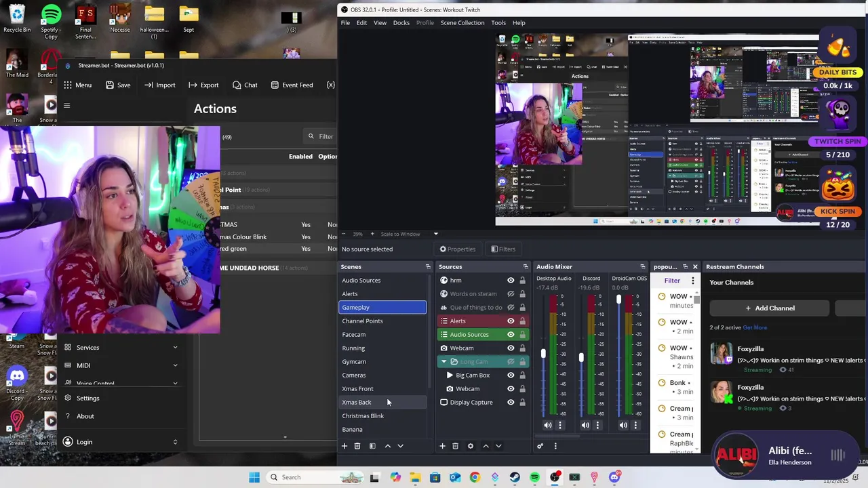Click the Windows taskbar Search box
Screen dimensions: 868x488
tap(314, 477)
